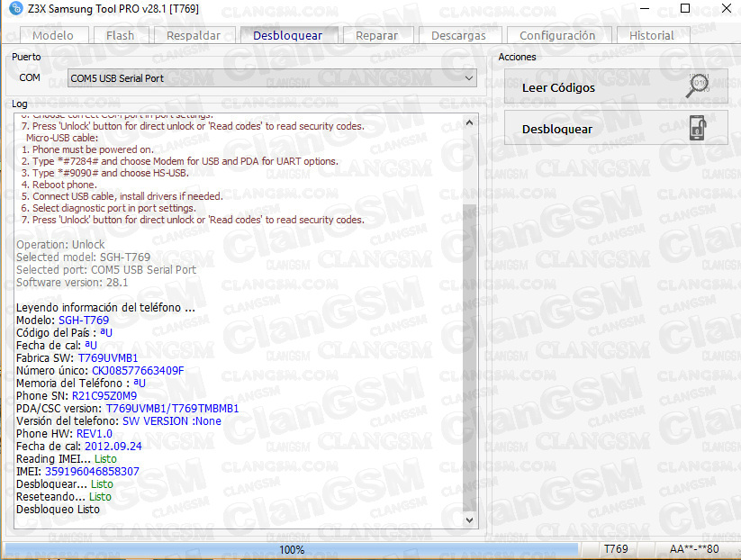This screenshot has height=560, width=741.
Task: Maximize the Z3X Samsung Tool window
Action: pyautogui.click(x=685, y=8)
